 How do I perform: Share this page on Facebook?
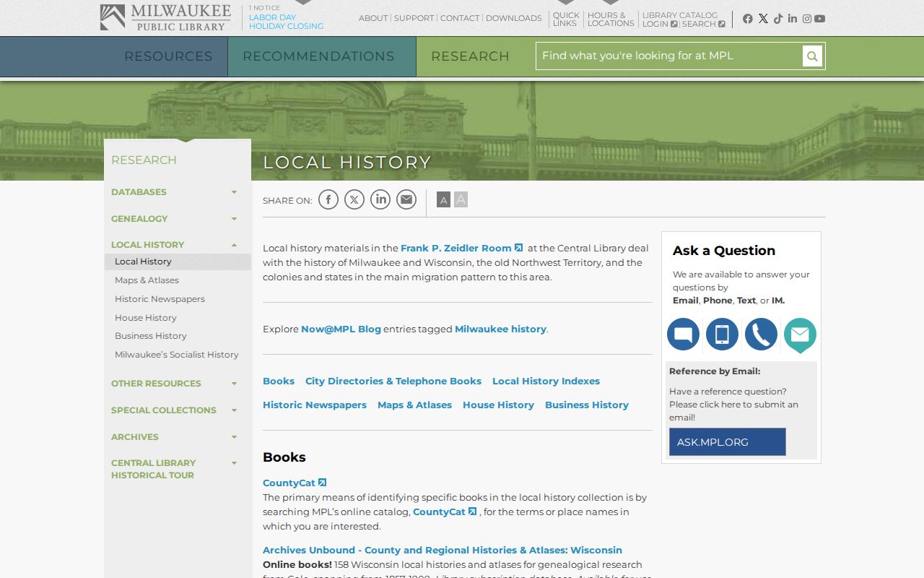pyautogui.click(x=328, y=199)
